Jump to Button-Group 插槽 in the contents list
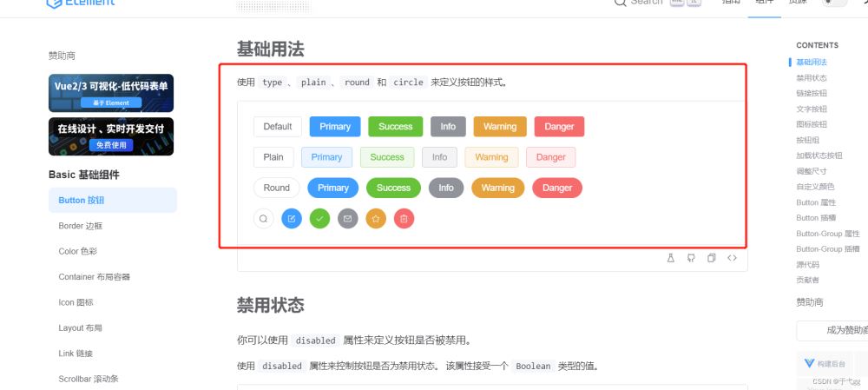The image size is (868, 390). pos(828,248)
